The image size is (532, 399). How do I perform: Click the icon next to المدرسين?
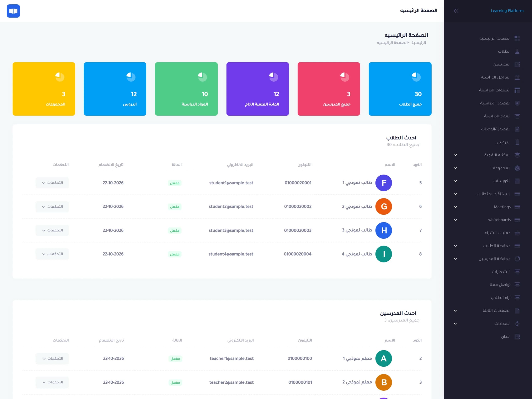[x=517, y=64]
